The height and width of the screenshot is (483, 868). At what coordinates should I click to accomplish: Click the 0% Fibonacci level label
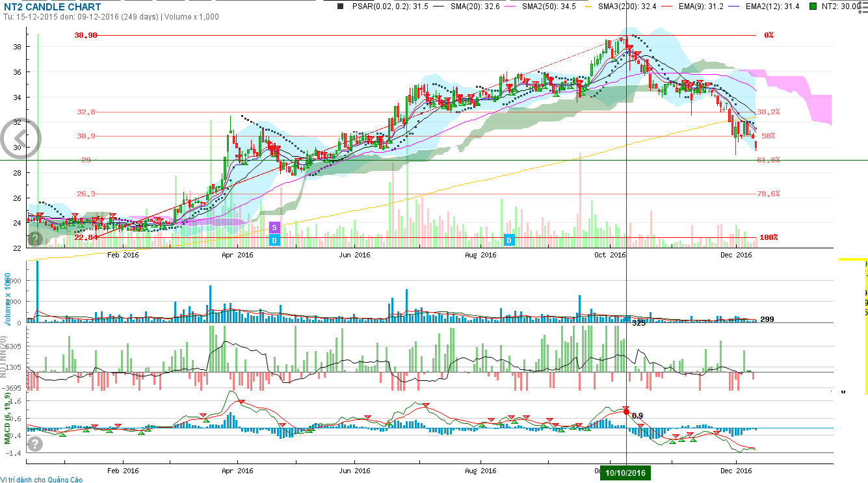[x=769, y=35]
